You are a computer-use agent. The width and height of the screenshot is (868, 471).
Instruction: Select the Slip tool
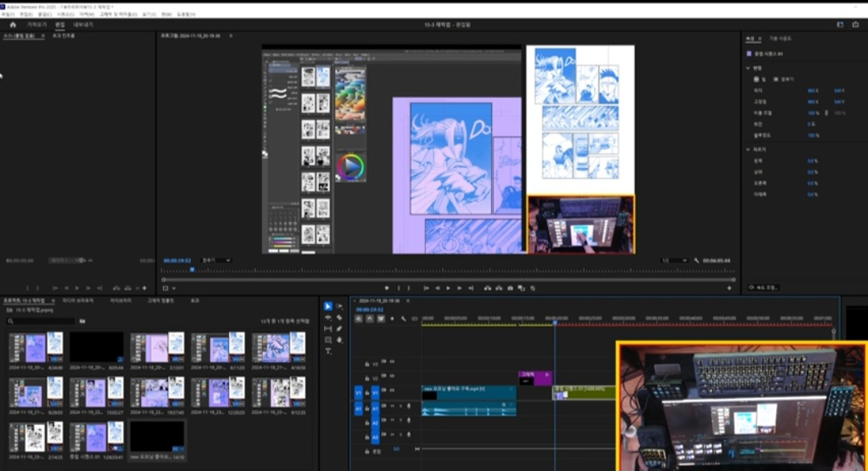pos(328,329)
